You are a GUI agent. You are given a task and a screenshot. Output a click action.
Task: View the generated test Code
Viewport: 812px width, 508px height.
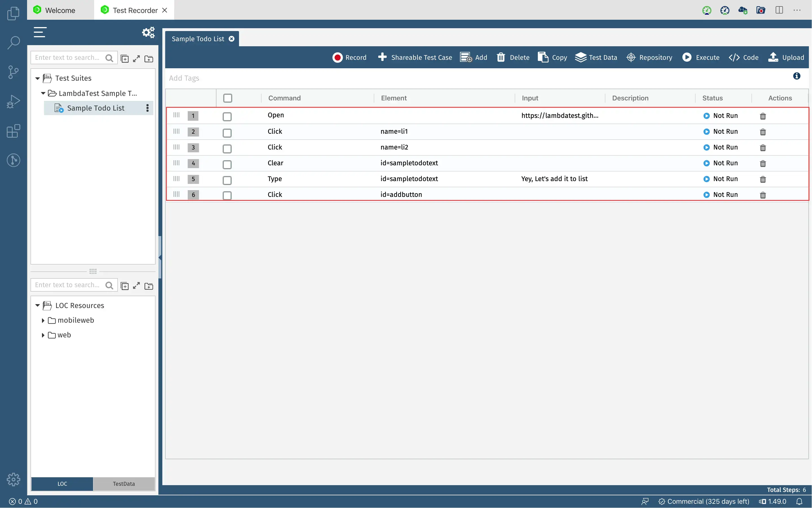[743, 57]
